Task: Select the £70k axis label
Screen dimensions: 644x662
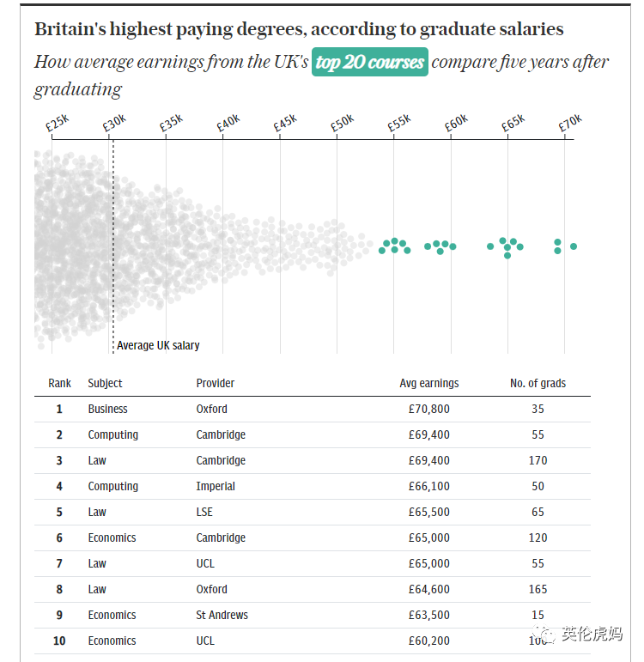Action: point(570,125)
